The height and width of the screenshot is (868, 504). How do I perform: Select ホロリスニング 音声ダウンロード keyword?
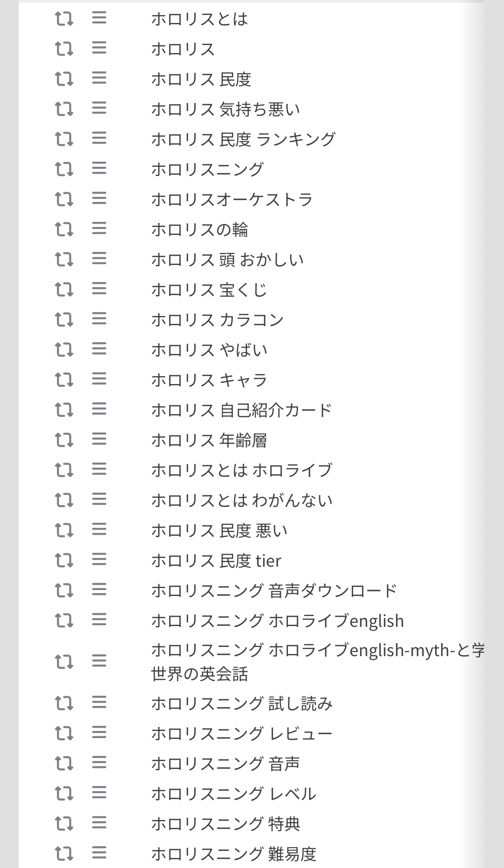tap(274, 591)
